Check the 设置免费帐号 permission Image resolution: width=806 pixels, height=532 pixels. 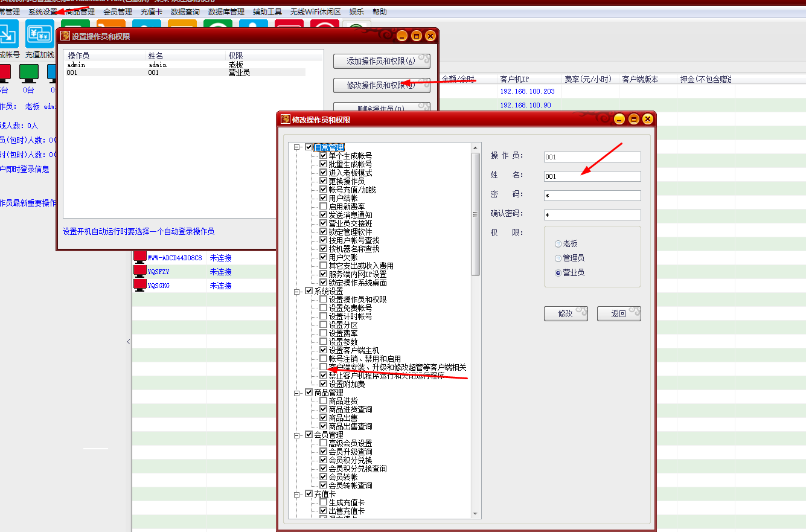click(x=324, y=308)
